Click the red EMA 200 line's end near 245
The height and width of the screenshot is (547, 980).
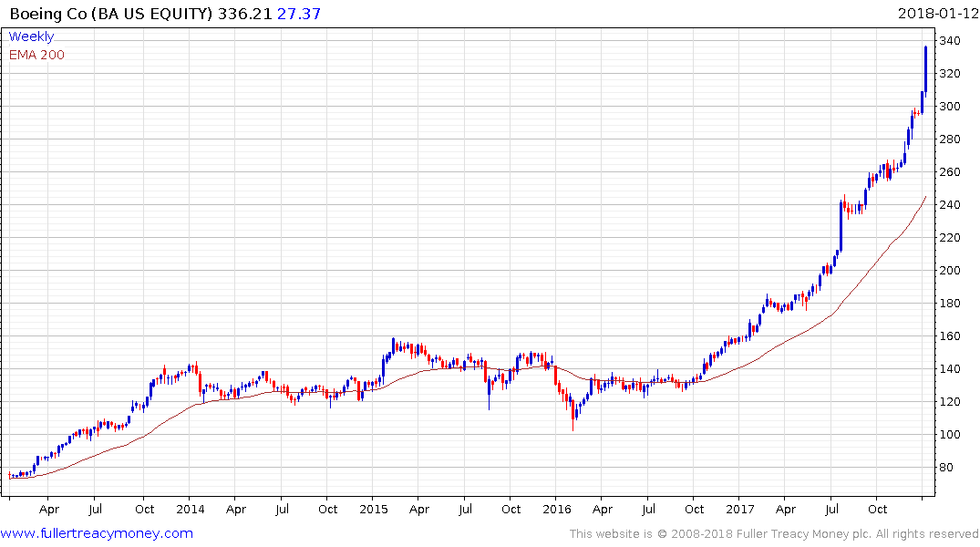[x=925, y=197]
